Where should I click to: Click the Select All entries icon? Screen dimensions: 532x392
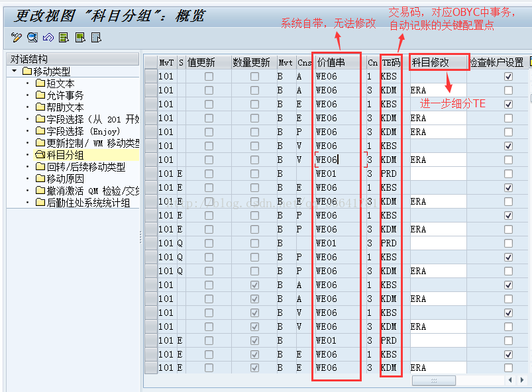click(x=64, y=37)
